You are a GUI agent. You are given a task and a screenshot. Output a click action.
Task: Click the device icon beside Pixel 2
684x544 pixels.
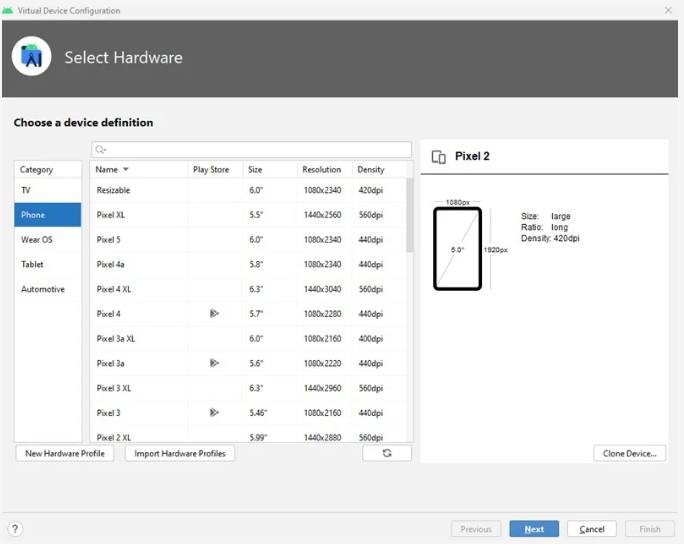point(438,157)
